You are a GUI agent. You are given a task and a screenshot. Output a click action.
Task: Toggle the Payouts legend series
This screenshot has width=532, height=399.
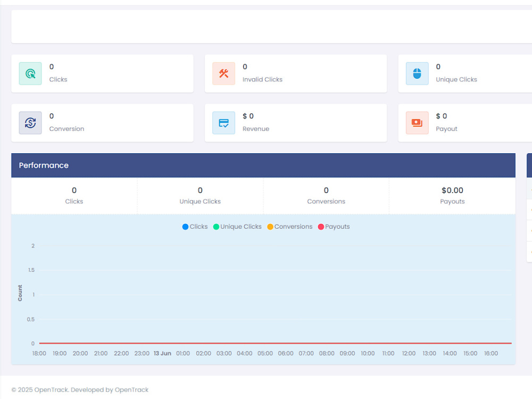coord(334,227)
